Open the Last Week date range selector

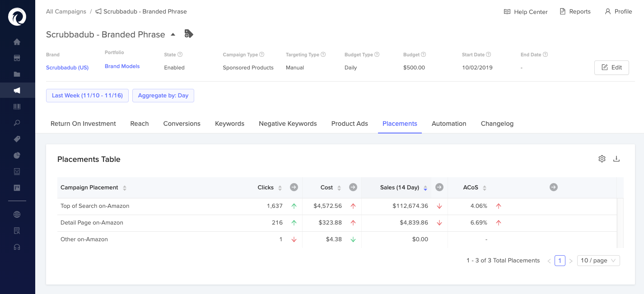click(x=87, y=96)
